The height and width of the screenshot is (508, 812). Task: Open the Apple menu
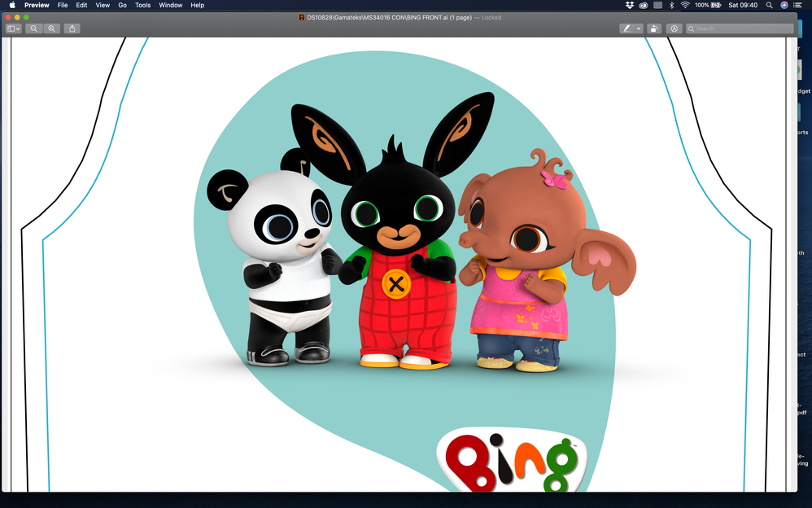12,5
